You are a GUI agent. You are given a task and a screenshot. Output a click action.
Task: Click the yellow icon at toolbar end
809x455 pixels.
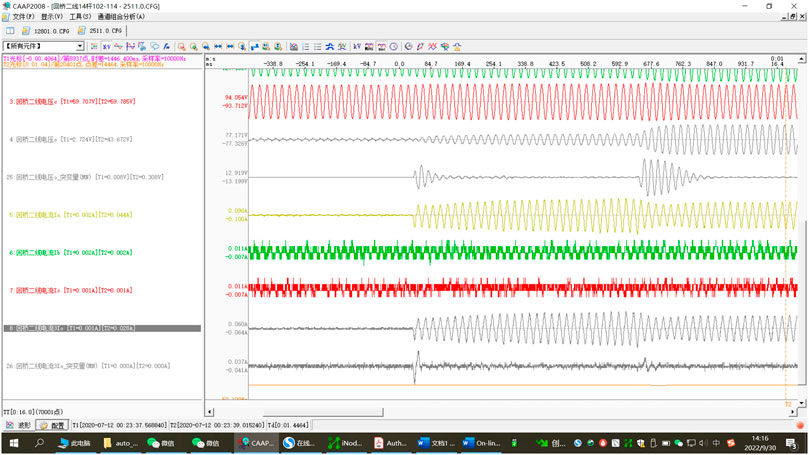(457, 46)
